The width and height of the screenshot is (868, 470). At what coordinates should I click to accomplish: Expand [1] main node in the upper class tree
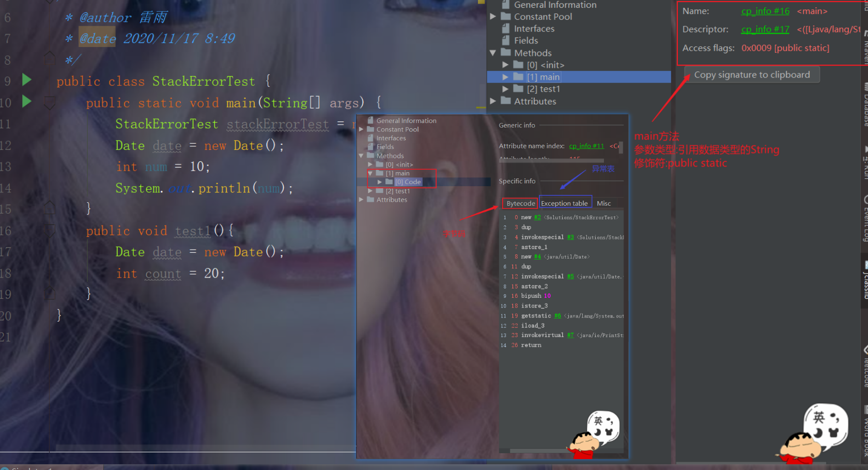click(505, 77)
